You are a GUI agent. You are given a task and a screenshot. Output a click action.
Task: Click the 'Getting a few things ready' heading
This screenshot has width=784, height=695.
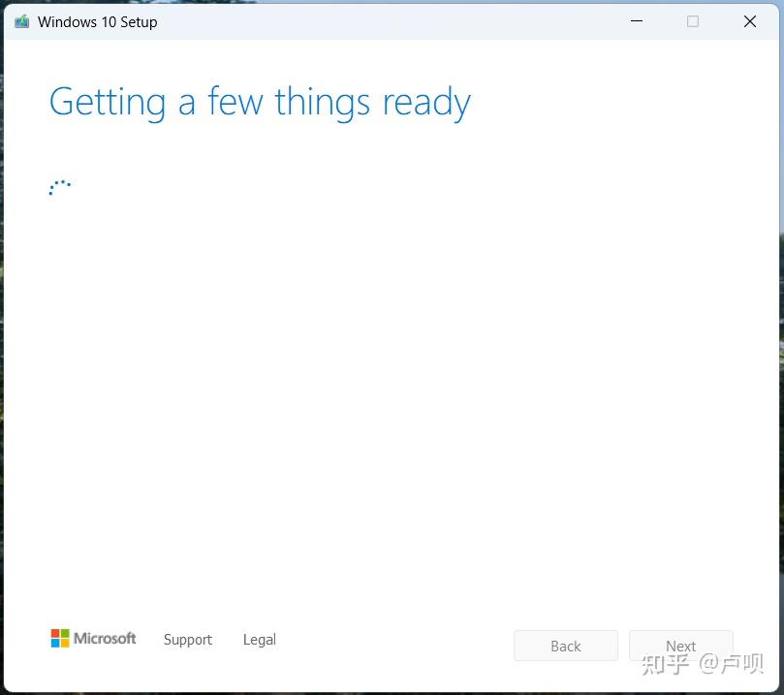coord(260,102)
